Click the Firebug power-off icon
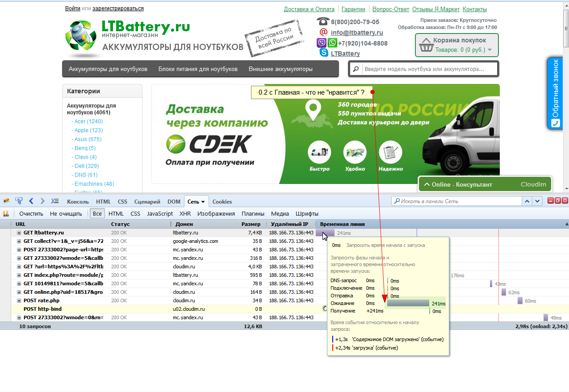This screenshot has height=392, width=569. pos(565,201)
